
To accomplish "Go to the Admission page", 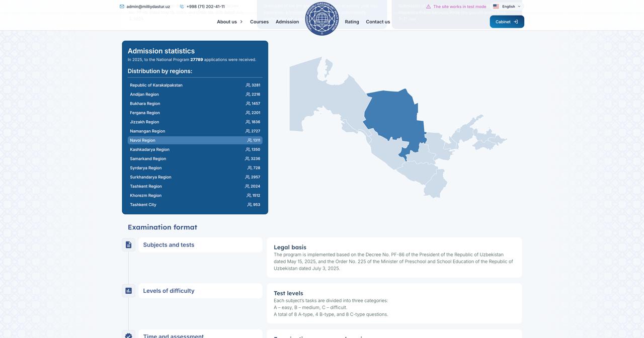I will click(287, 22).
